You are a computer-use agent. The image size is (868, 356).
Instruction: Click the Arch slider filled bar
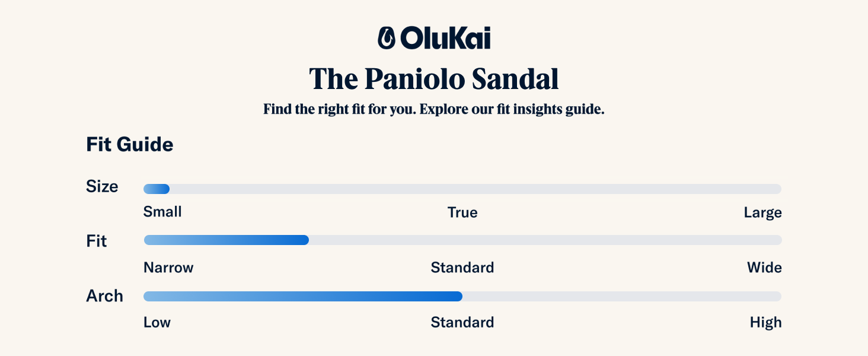(303, 296)
